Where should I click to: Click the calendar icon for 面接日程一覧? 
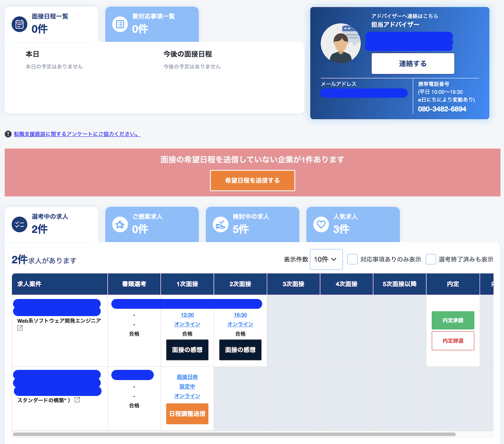(x=19, y=24)
